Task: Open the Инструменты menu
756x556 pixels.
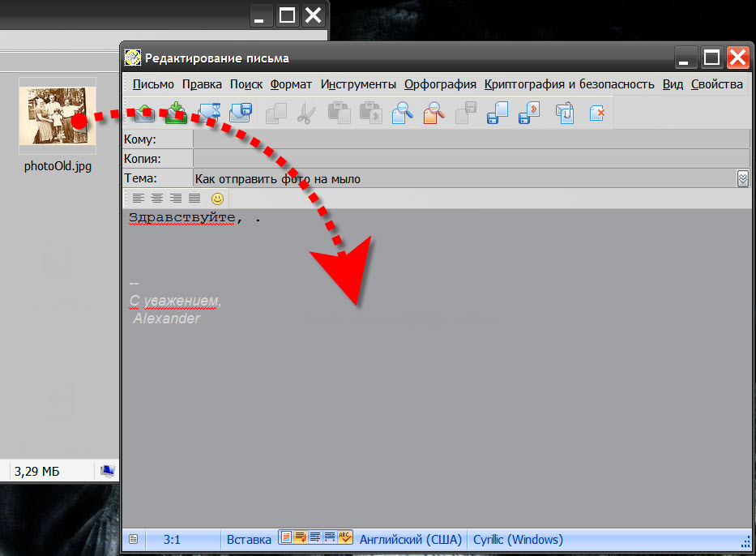Action: click(358, 84)
